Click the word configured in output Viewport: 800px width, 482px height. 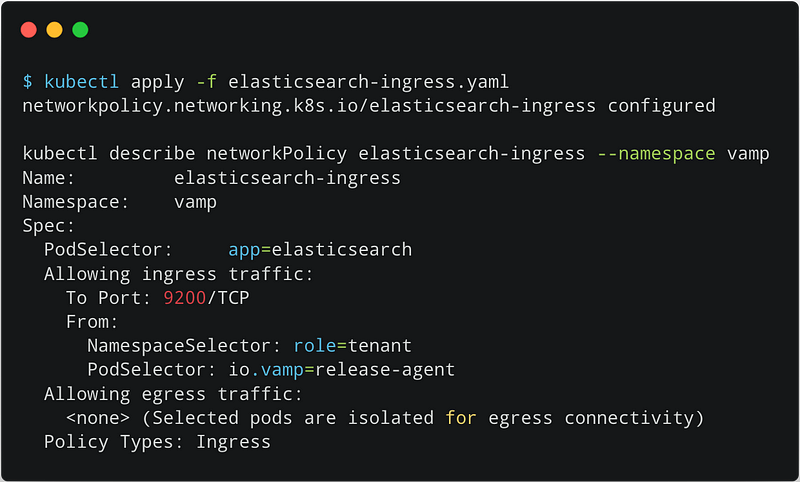[x=662, y=106]
